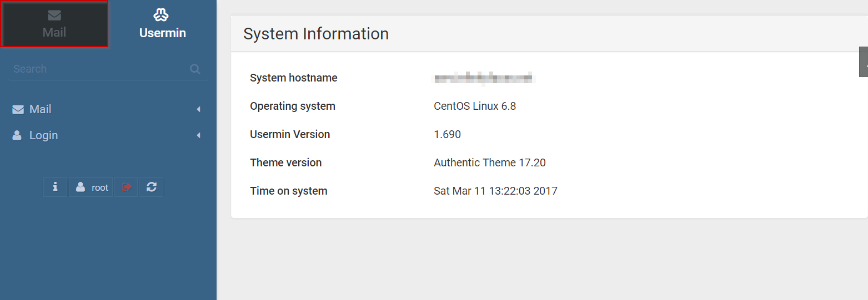Click the Usermin logo icon at top
The width and height of the screenshot is (868, 300).
pos(161,15)
